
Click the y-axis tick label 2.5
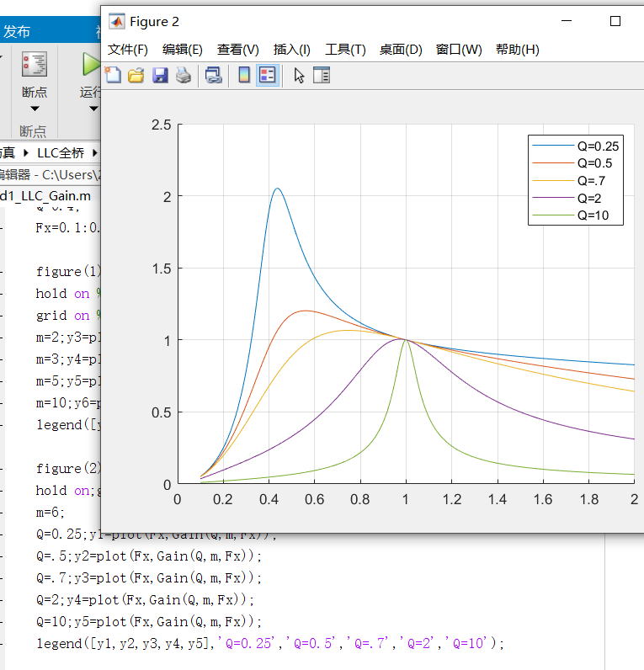point(161,125)
